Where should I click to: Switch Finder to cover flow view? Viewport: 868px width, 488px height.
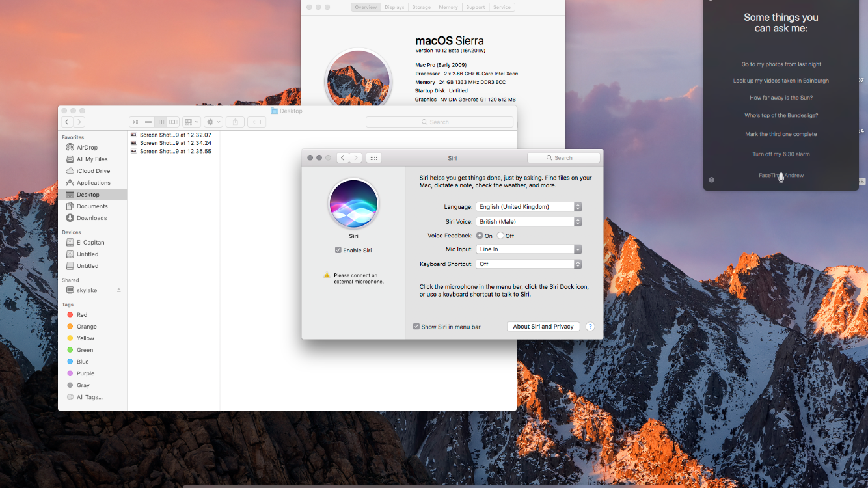[173, 122]
